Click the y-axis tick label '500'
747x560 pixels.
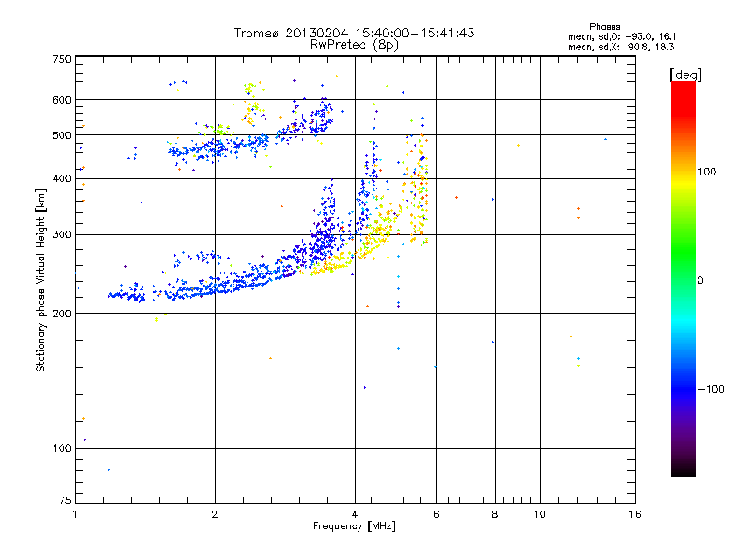click(63, 135)
